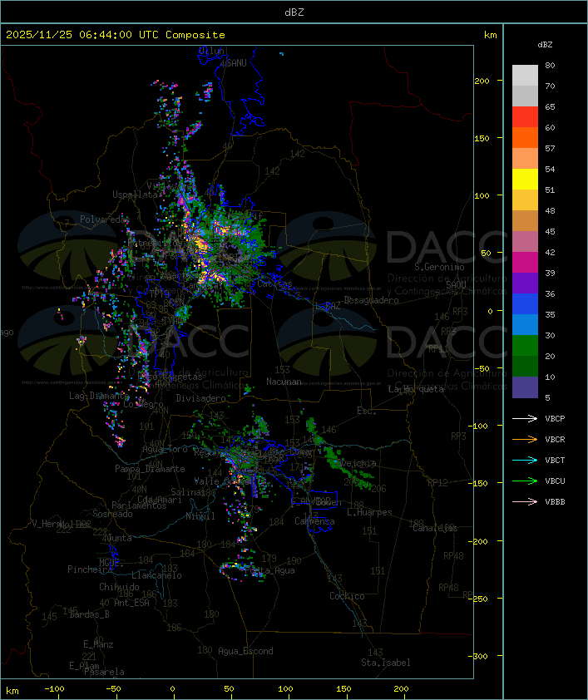Click the cyan VBCT arrow icon
Screen dimensions: 588x700
click(525, 460)
